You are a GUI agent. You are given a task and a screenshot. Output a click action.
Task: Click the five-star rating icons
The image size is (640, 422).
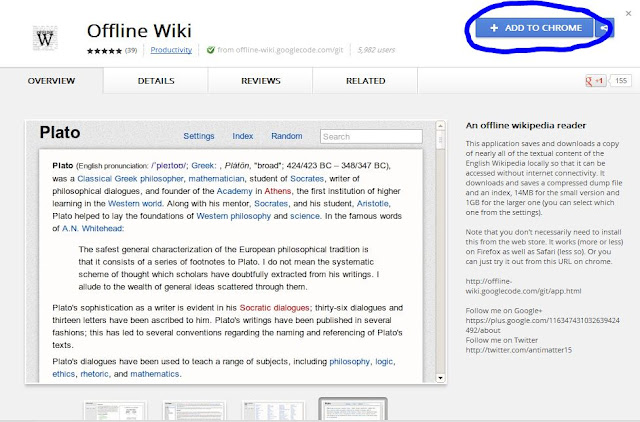point(104,51)
